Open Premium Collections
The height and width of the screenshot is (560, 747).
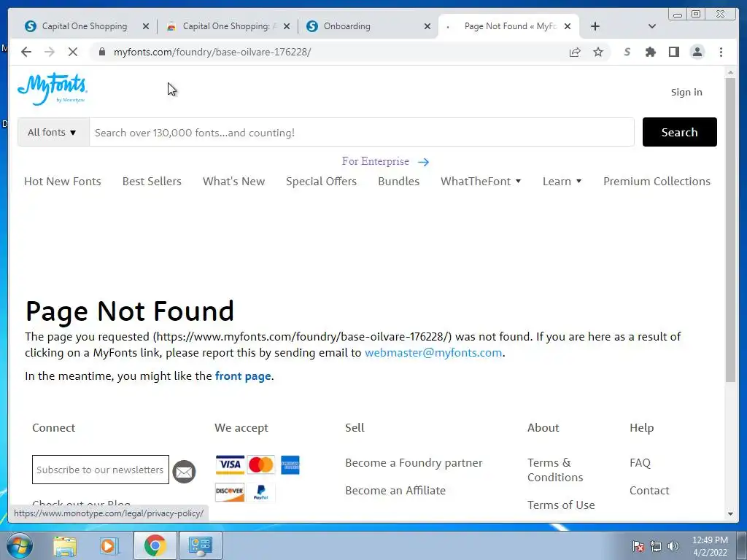coord(657,182)
